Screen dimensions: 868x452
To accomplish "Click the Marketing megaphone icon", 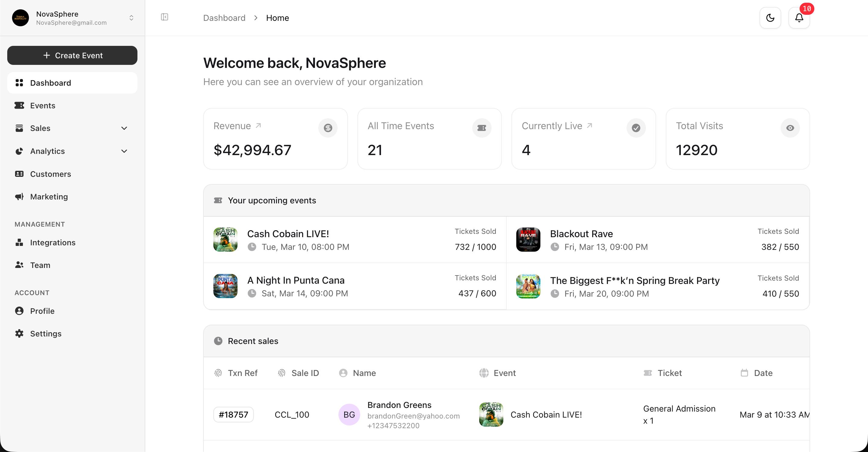I will pyautogui.click(x=19, y=196).
